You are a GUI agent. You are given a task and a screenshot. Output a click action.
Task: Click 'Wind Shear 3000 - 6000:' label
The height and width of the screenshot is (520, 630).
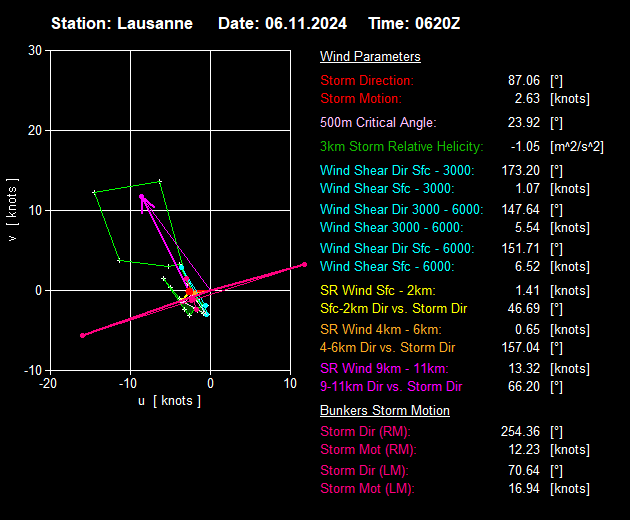[x=391, y=227]
